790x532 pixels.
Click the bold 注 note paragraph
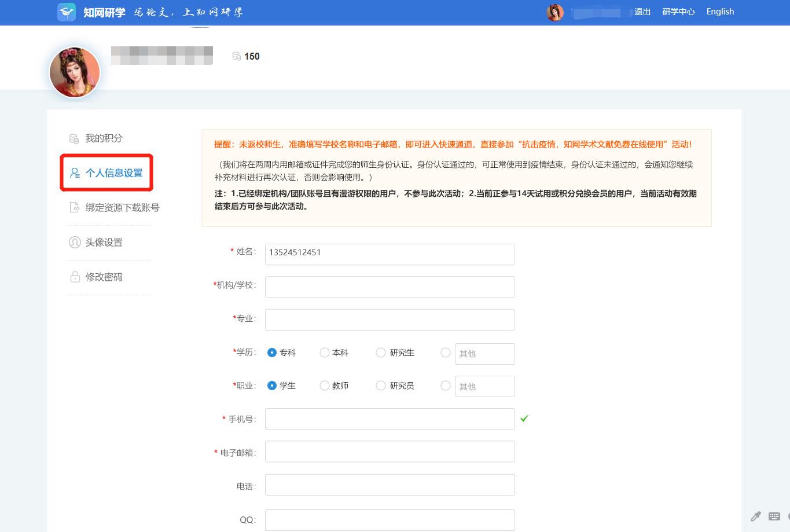pos(455,200)
